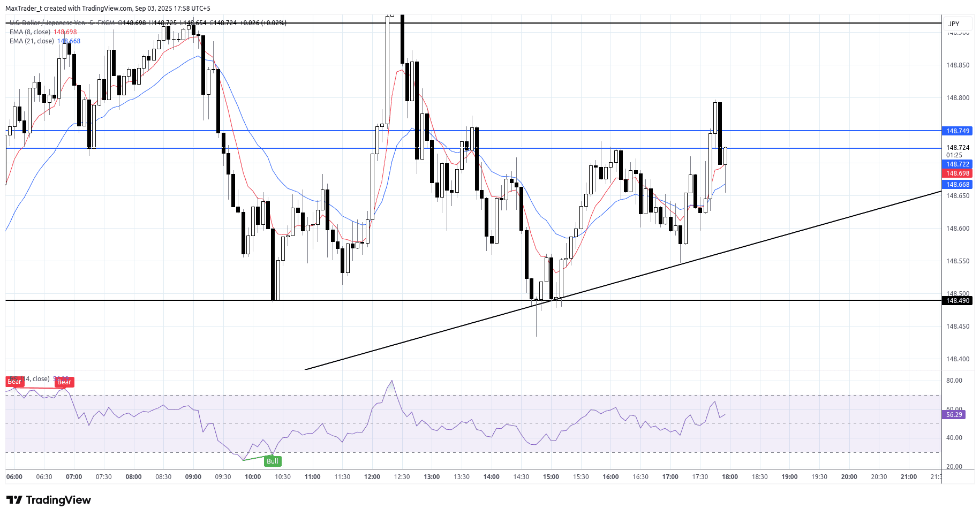This screenshot has width=980, height=516.
Task: Click the green Bull divergence label
Action: [273, 461]
